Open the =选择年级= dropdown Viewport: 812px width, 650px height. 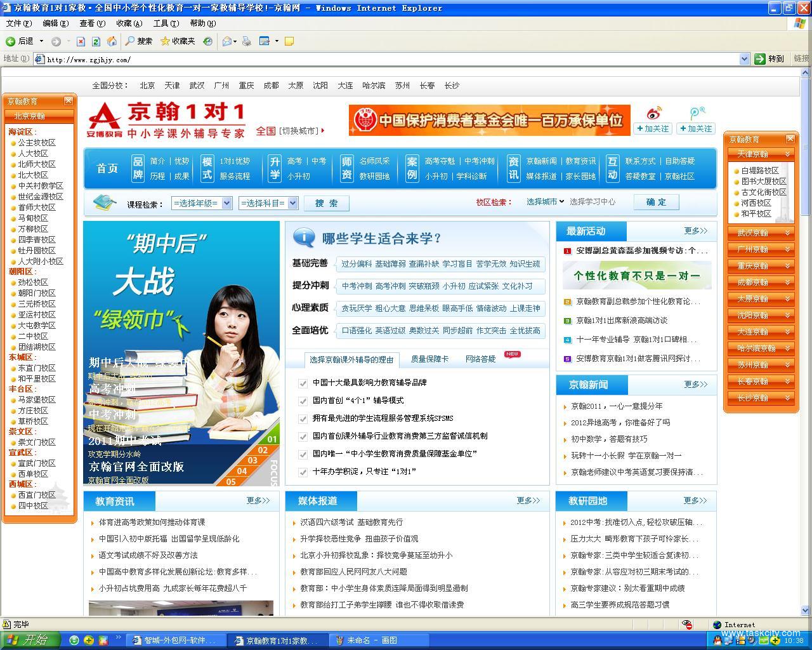coord(202,203)
